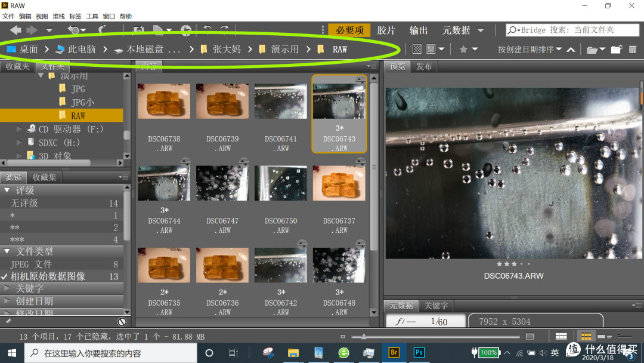Viewport: 644px width, 363px height.
Task: Toggle ascending sort order arrow
Action: (571, 50)
